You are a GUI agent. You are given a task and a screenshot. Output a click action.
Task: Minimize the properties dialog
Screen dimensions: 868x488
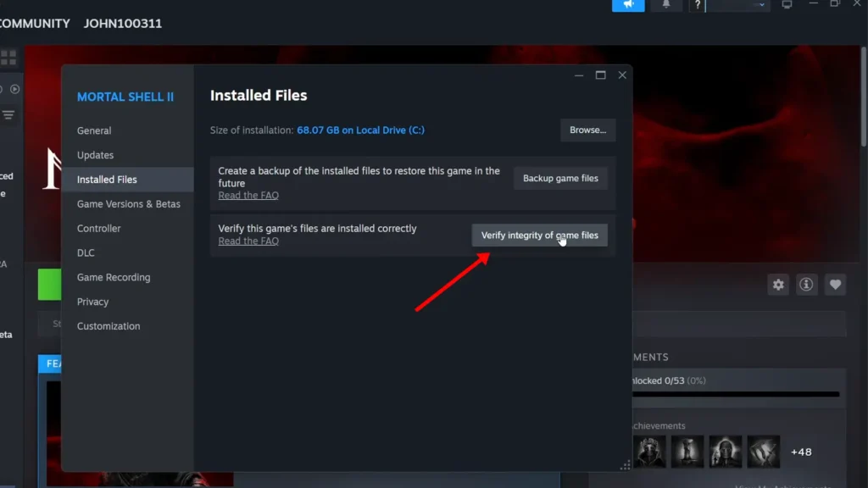tap(579, 75)
